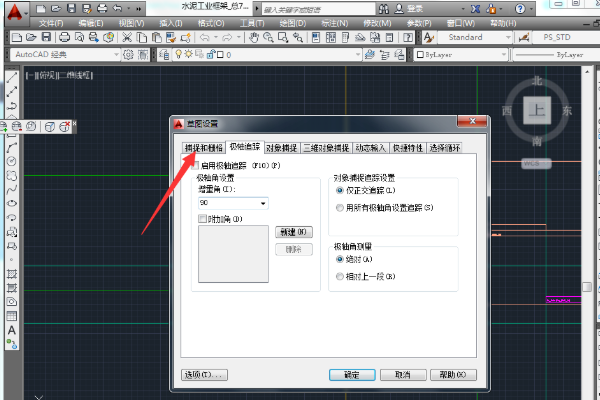Open the Standard text style dropdown
Viewport: 600px width, 400px height.
(x=475, y=37)
